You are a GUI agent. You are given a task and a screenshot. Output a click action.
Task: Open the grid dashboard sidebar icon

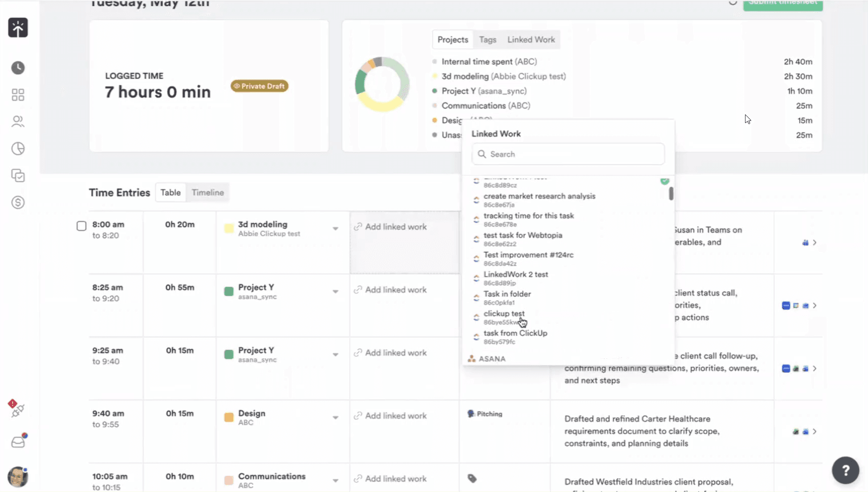point(18,95)
